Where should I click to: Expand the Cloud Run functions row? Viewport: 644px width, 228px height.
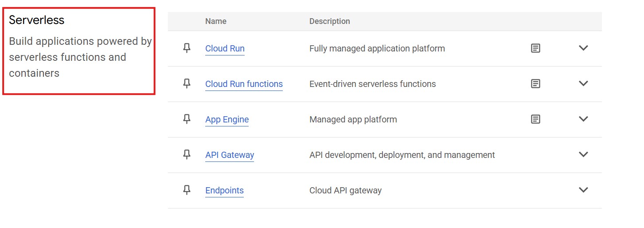(x=583, y=83)
